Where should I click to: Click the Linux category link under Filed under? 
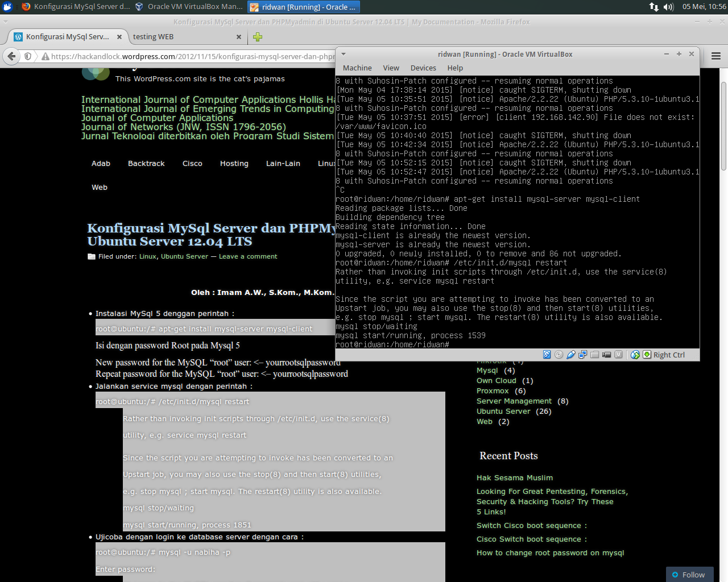[148, 256]
